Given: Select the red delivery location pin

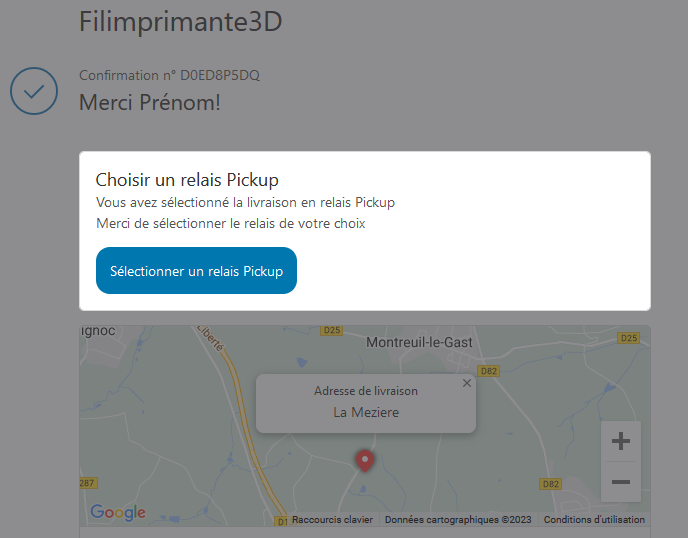Looking at the screenshot, I should (365, 461).
